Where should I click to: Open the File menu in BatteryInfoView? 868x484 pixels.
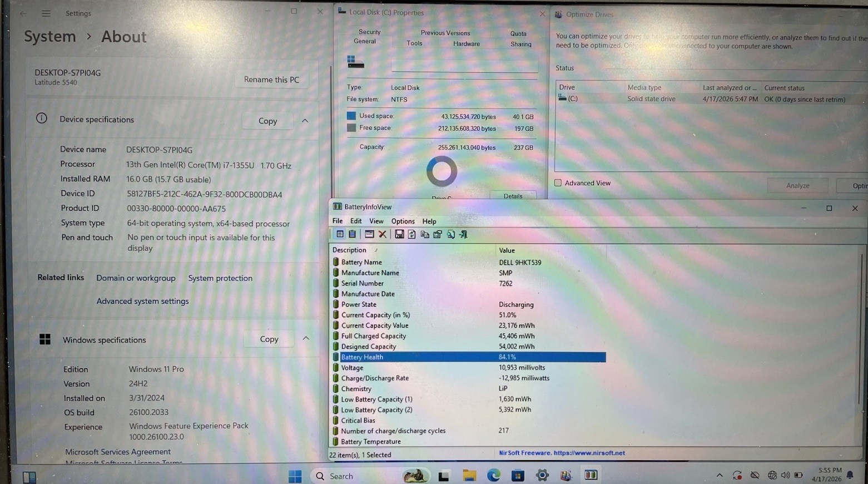click(338, 221)
